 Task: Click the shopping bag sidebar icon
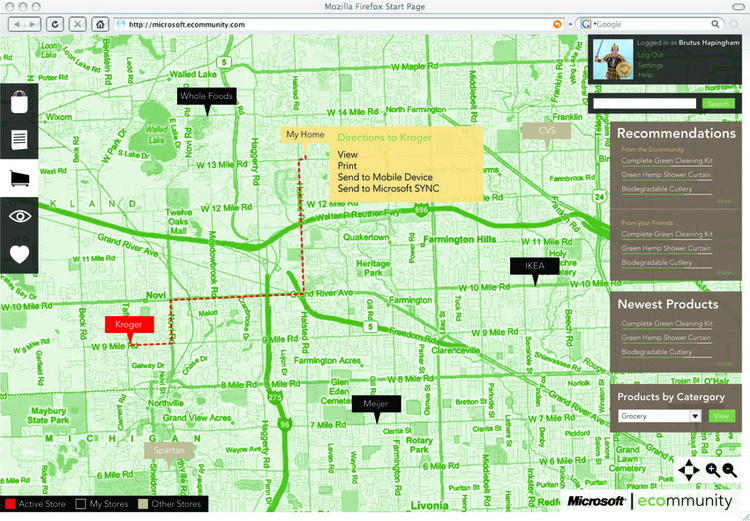tap(18, 103)
